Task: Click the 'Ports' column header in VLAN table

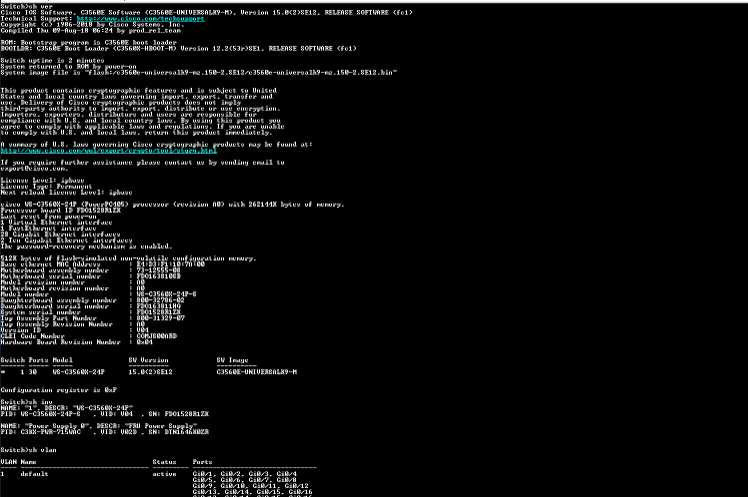Action: (x=202, y=462)
